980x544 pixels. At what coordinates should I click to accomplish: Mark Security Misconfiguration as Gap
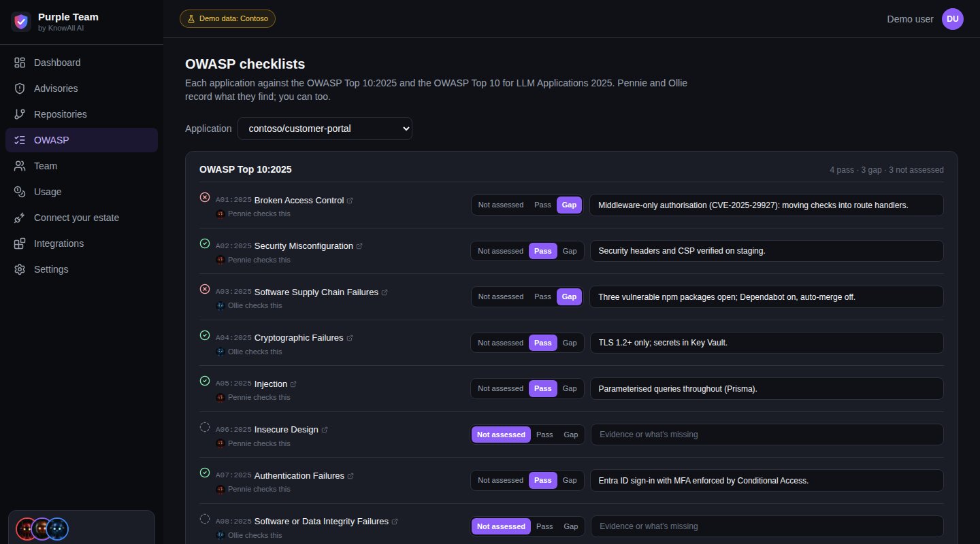[570, 251]
